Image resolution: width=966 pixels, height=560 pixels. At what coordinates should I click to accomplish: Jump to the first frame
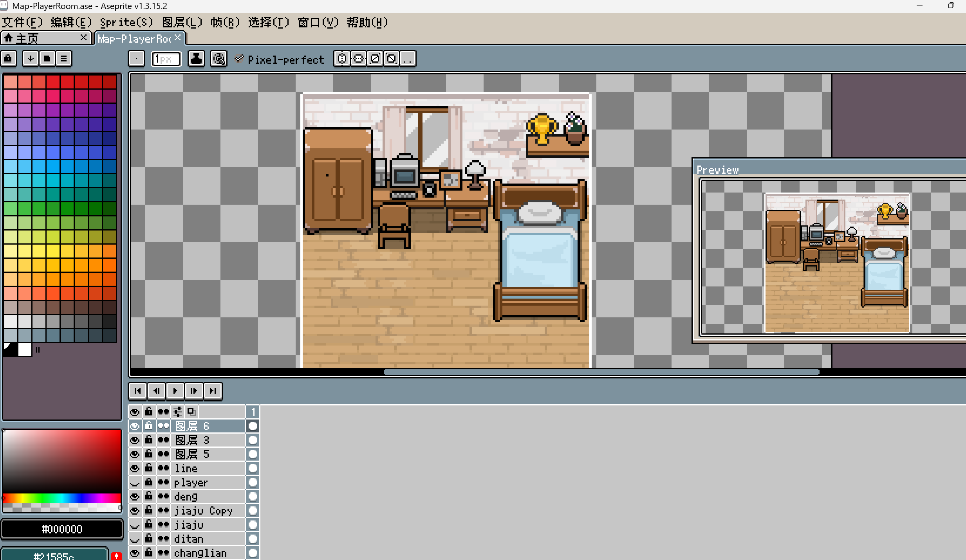pyautogui.click(x=137, y=391)
